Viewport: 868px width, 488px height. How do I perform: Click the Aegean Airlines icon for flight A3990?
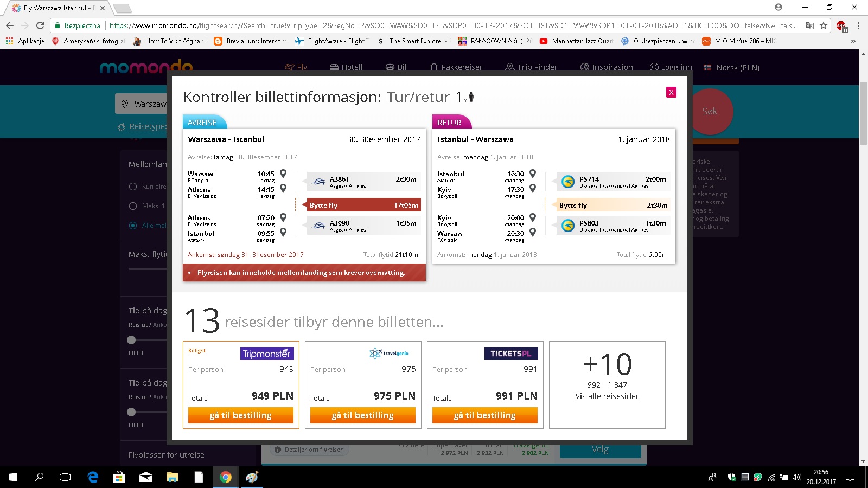click(x=320, y=226)
